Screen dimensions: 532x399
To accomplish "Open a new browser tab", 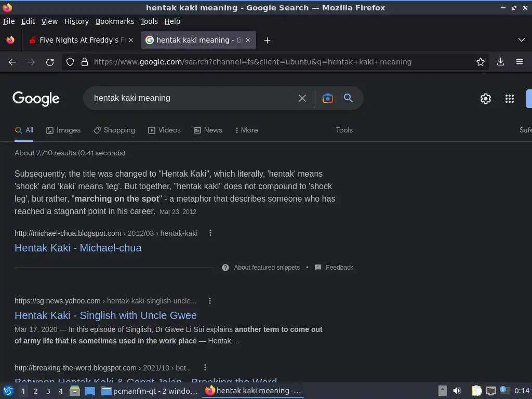I will click(268, 41).
